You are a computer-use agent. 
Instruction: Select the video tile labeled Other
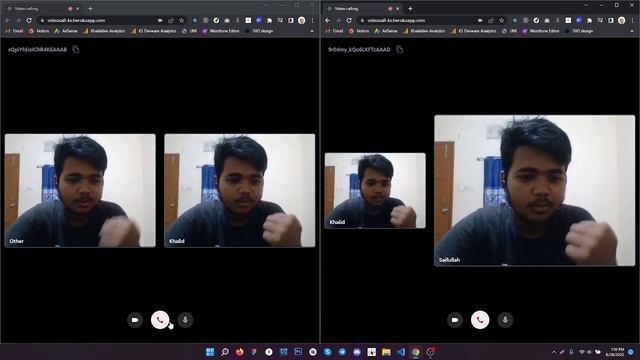pyautogui.click(x=80, y=191)
